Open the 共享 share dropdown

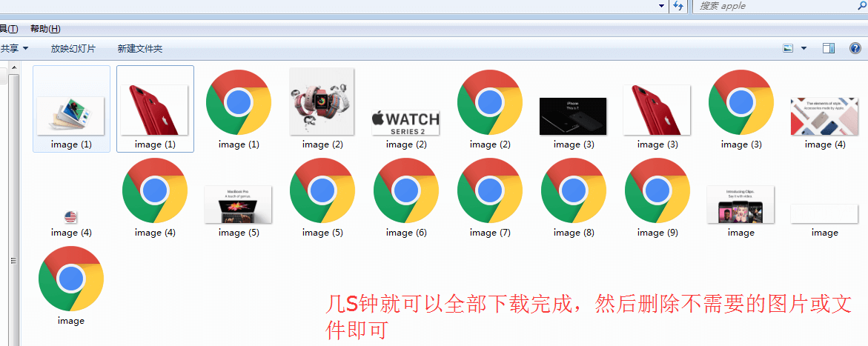(14, 49)
